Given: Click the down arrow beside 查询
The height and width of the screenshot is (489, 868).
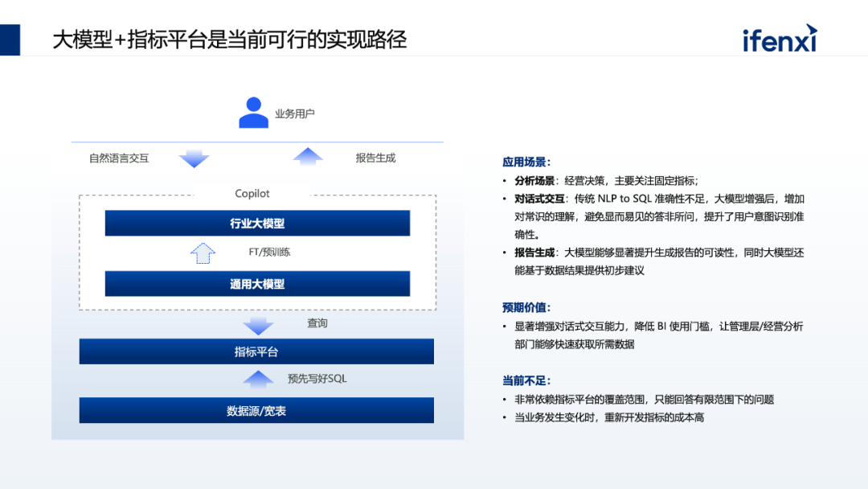Looking at the screenshot, I should [x=258, y=327].
